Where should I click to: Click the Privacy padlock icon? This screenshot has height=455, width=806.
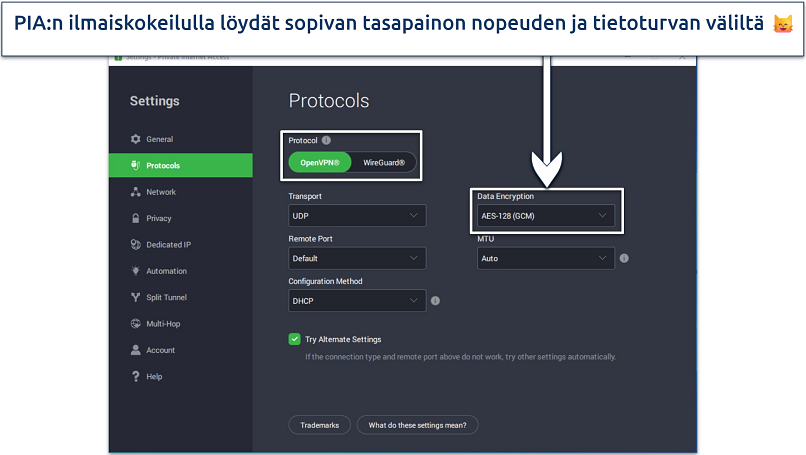135,218
